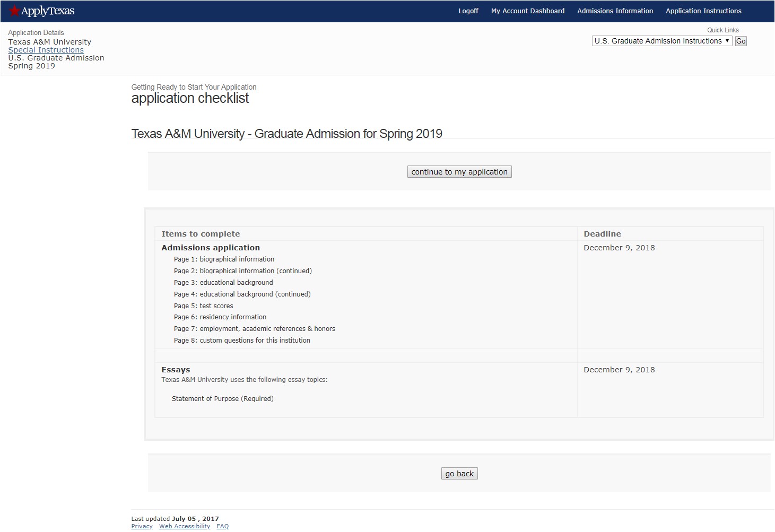Image resolution: width=775 pixels, height=532 pixels.
Task: Log off using the Logoff menu item
Action: (468, 11)
